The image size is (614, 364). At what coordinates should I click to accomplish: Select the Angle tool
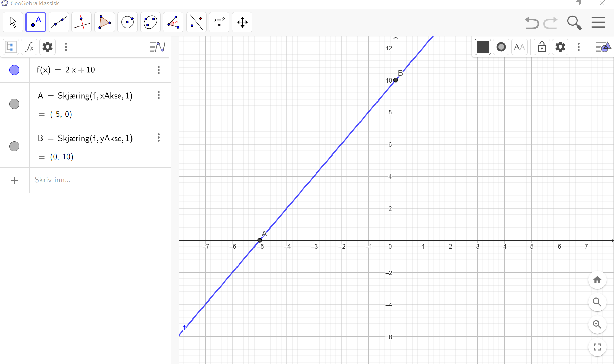tap(173, 22)
